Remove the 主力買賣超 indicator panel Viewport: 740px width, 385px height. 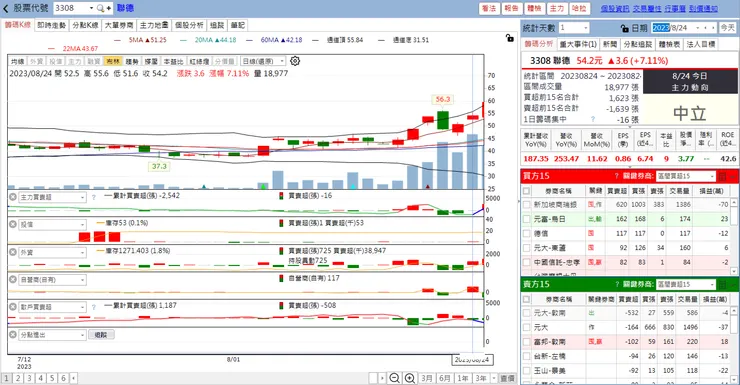(13, 197)
